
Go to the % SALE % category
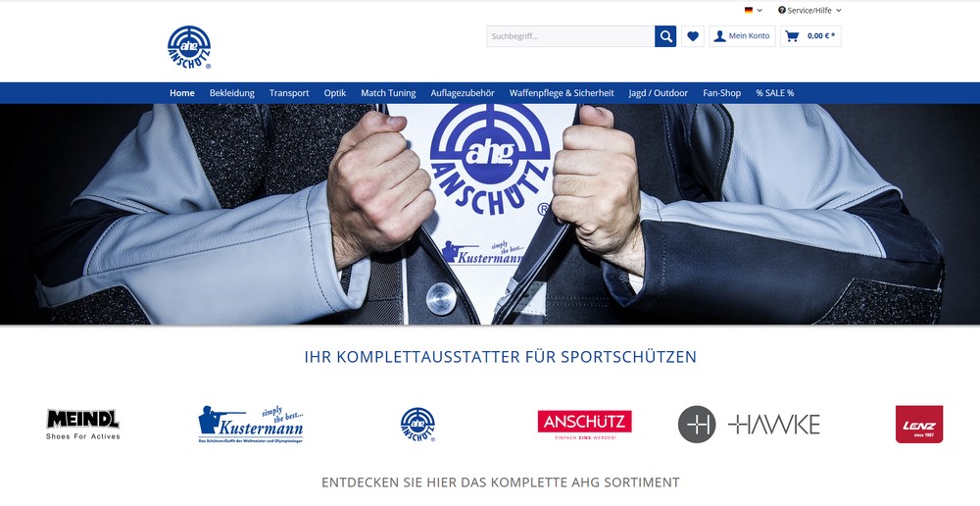coord(775,93)
